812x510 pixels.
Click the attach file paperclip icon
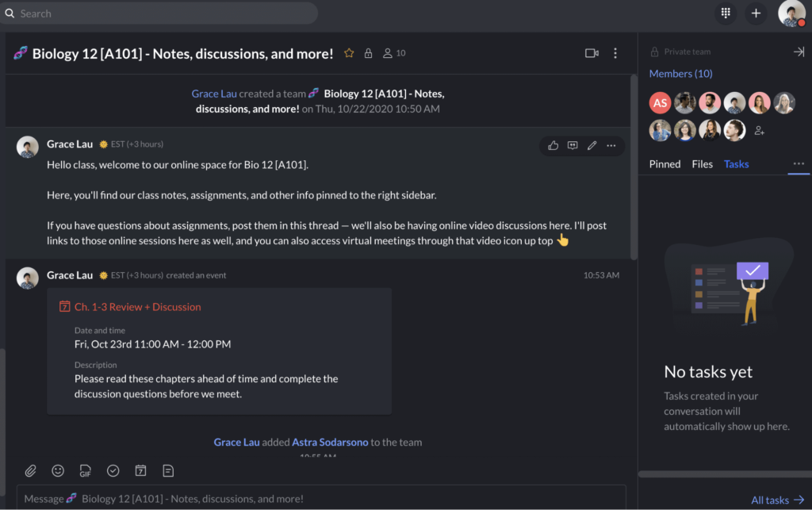30,470
